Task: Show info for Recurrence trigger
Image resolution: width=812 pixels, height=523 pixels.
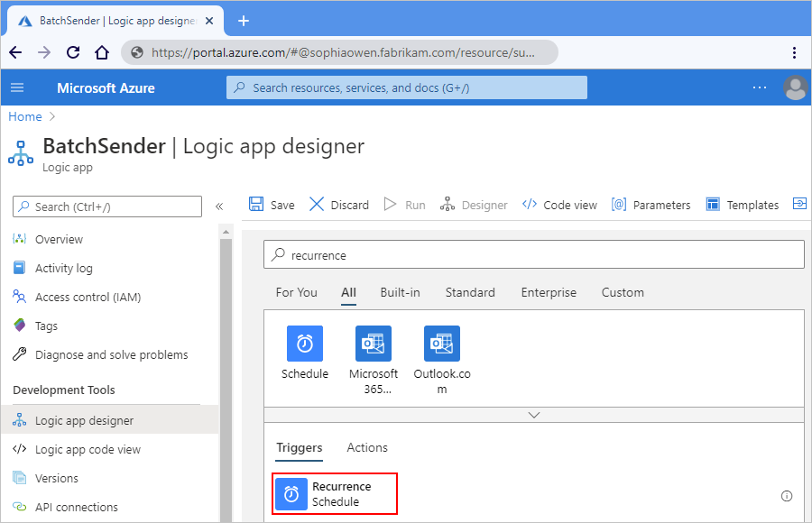Action: pyautogui.click(x=786, y=496)
